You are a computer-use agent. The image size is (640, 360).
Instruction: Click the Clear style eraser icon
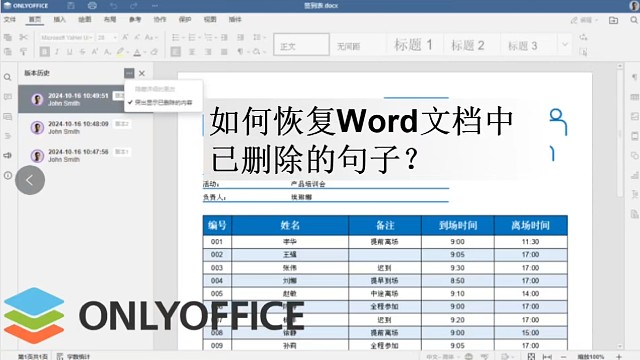[154, 52]
